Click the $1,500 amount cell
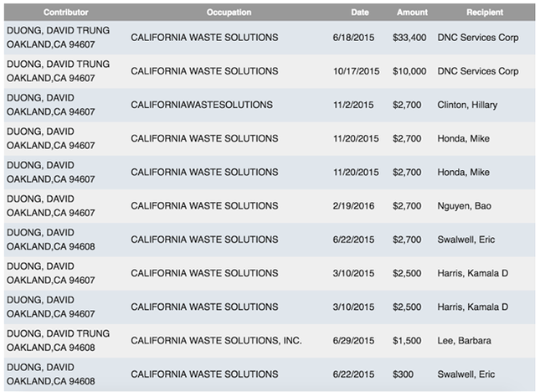Screen dimensions: 540x392 click(407, 340)
